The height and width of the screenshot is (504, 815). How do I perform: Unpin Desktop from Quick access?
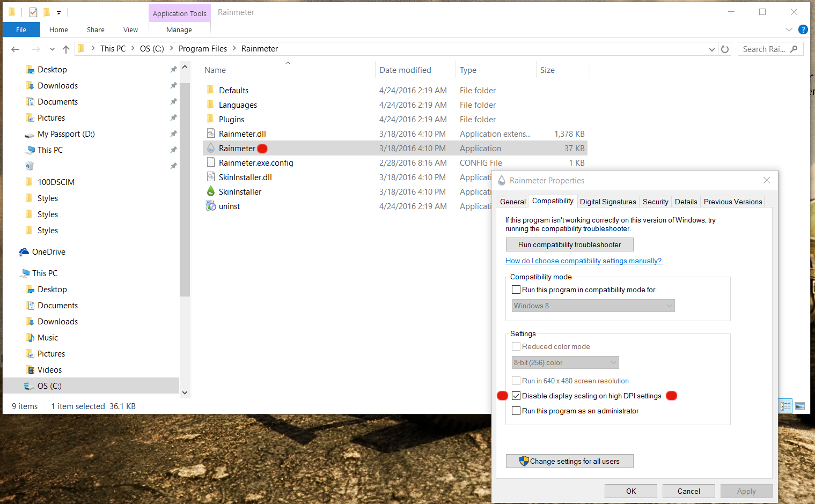(173, 70)
